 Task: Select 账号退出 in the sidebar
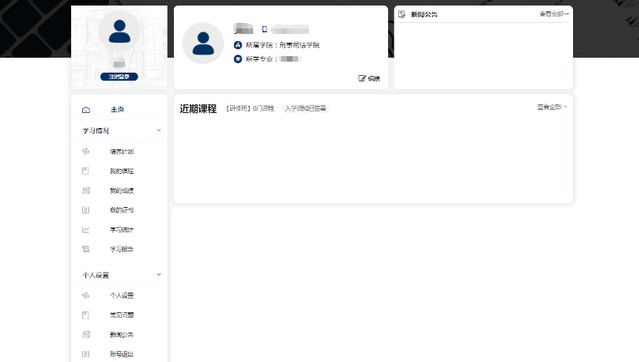(x=121, y=354)
